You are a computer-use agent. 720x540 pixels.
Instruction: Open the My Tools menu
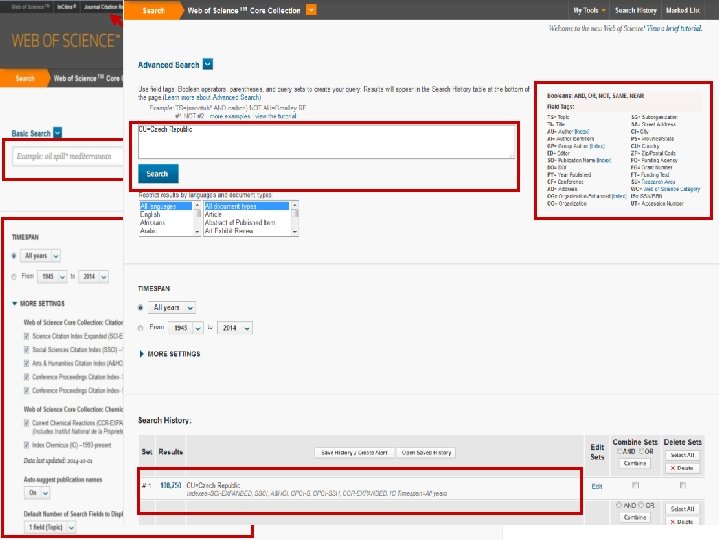[589, 10]
